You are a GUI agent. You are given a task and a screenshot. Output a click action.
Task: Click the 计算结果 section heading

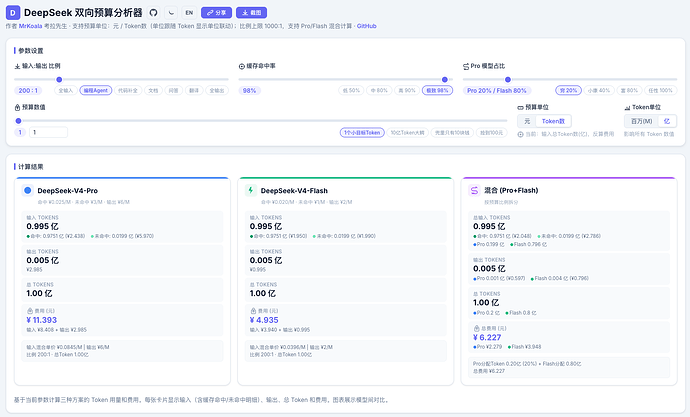(31, 167)
